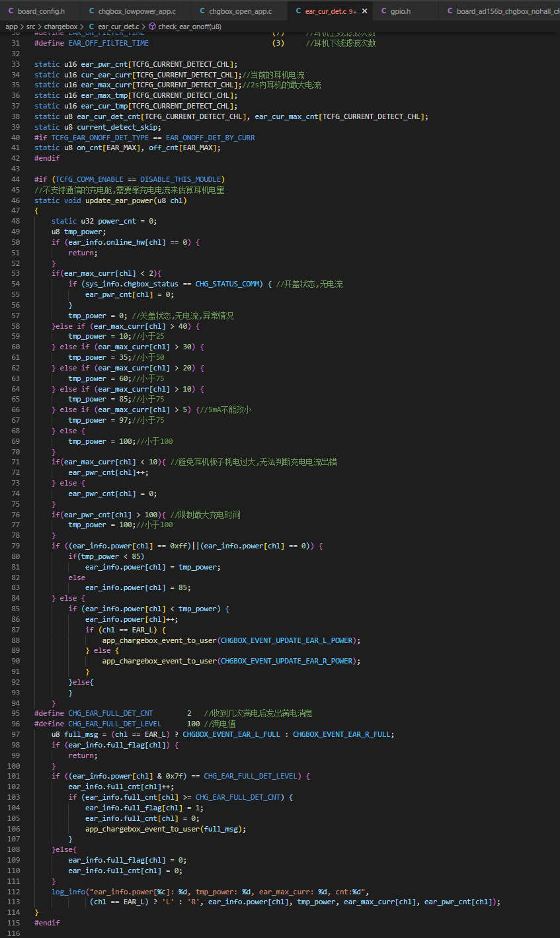Switch to the board_config.h tab
This screenshot has height=938, width=560.
[41, 11]
